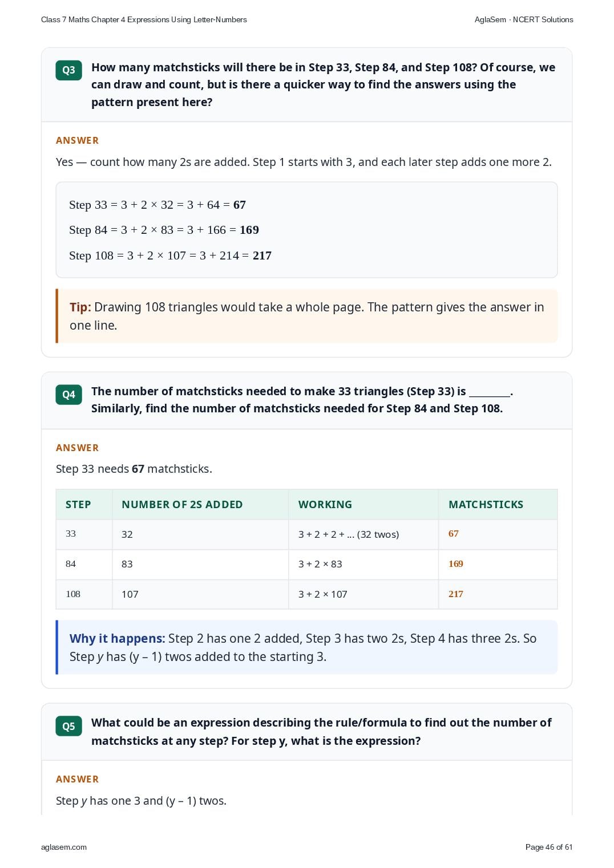
Task: Click the 169 matchsticks table cell
Action: pyautogui.click(x=498, y=564)
